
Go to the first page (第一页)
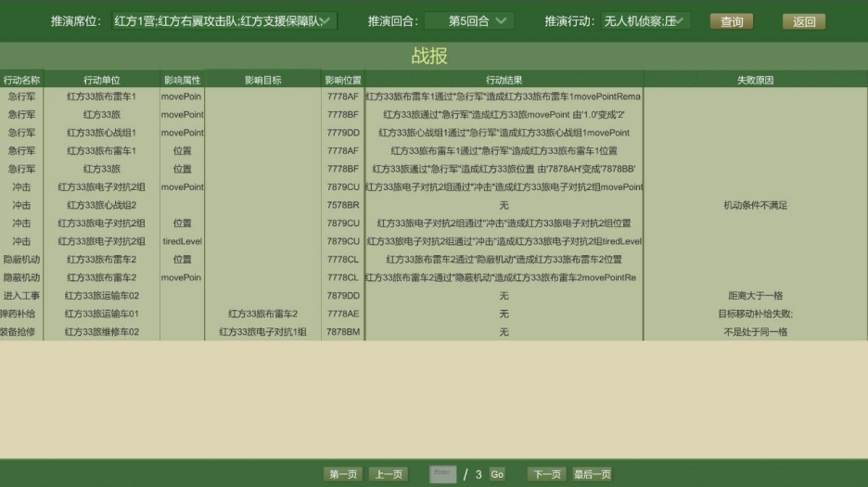(x=343, y=474)
